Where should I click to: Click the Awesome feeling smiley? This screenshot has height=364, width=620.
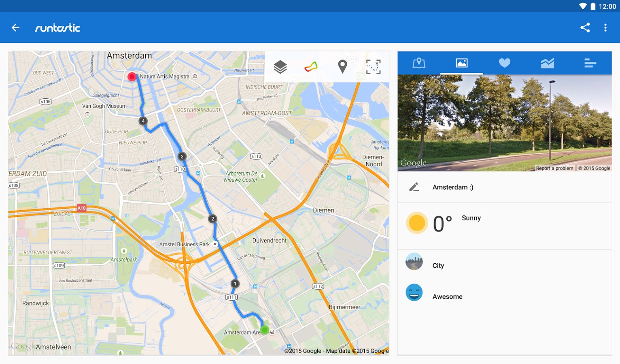click(x=414, y=292)
